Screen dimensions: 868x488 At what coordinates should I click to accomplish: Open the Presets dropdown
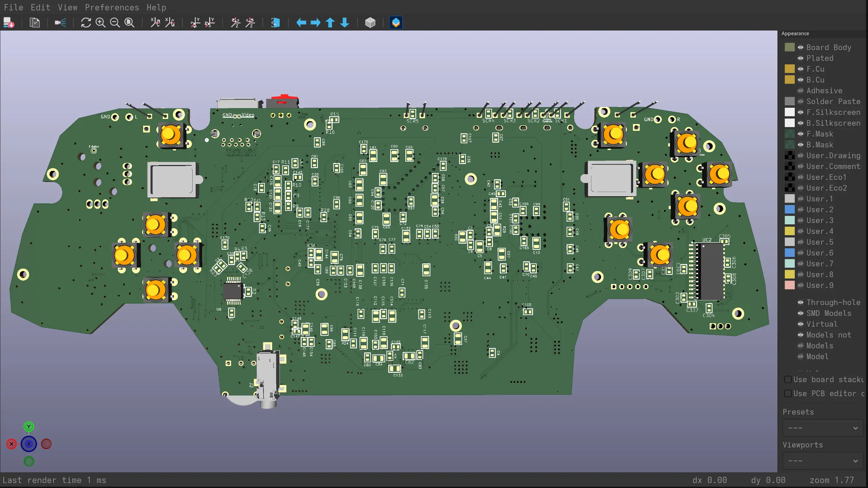coord(823,428)
